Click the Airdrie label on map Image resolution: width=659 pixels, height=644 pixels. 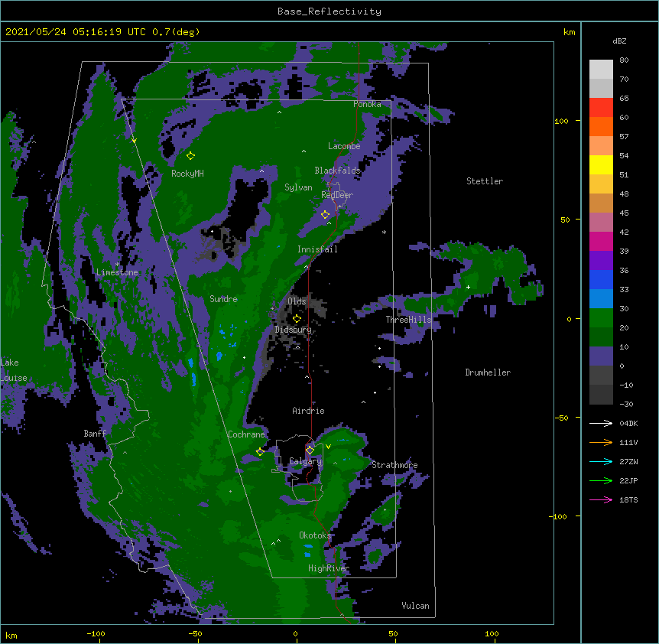(x=309, y=411)
